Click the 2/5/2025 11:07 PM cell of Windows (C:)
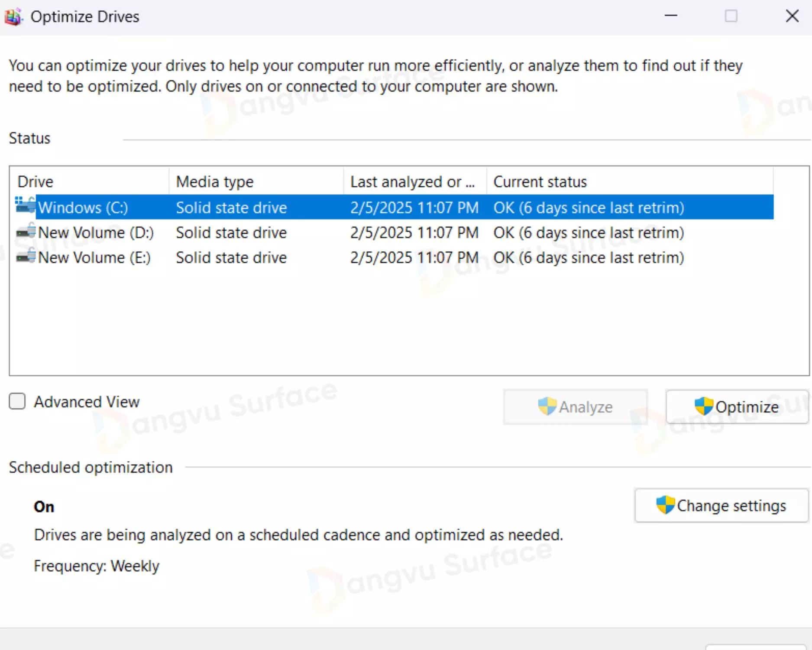 pyautogui.click(x=414, y=208)
